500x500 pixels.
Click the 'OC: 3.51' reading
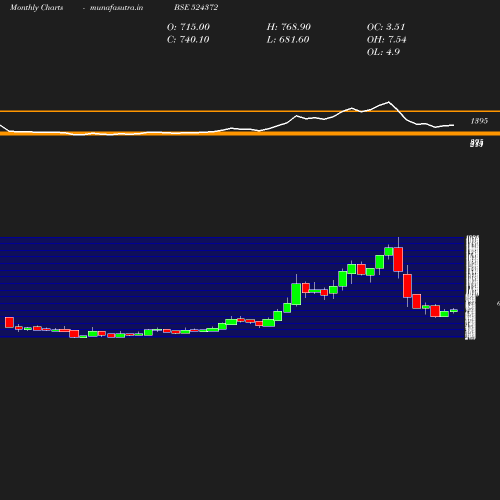pos(386,27)
